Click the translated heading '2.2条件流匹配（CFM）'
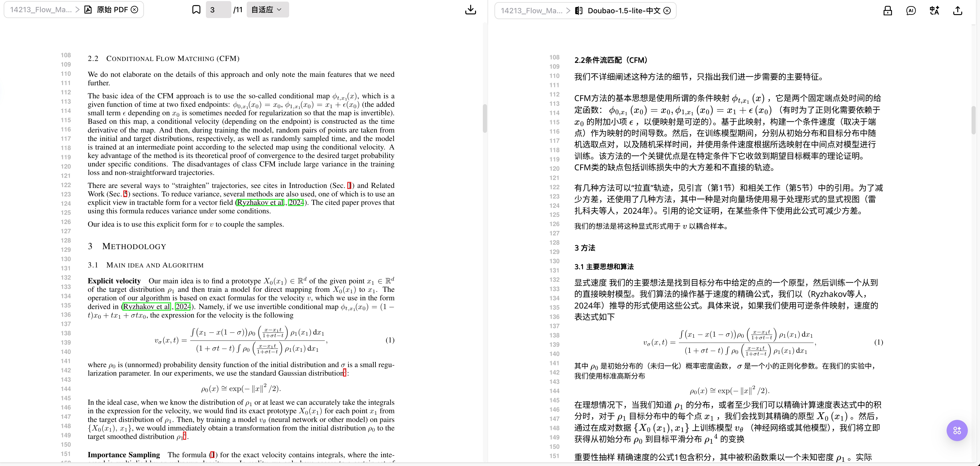This screenshot has height=466, width=980. click(611, 60)
